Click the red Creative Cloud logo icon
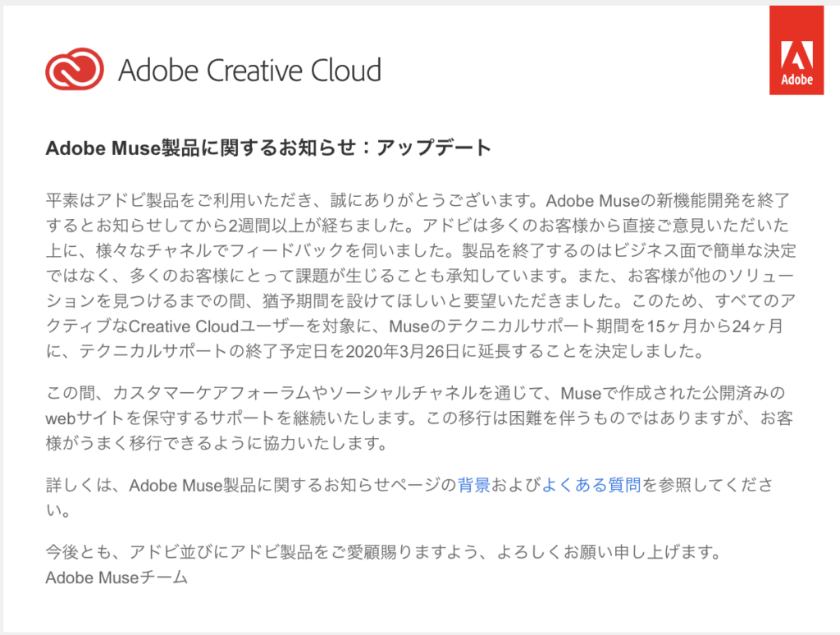The width and height of the screenshot is (840, 635). coord(75,69)
